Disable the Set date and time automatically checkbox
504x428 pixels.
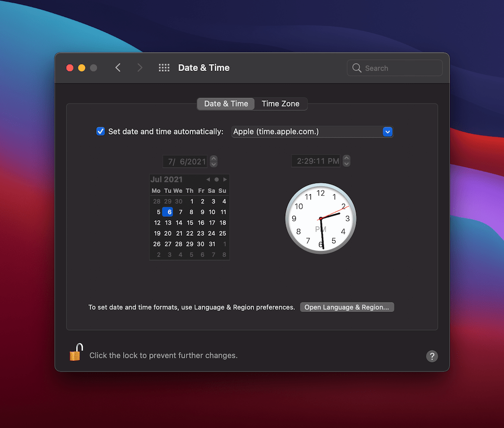100,131
